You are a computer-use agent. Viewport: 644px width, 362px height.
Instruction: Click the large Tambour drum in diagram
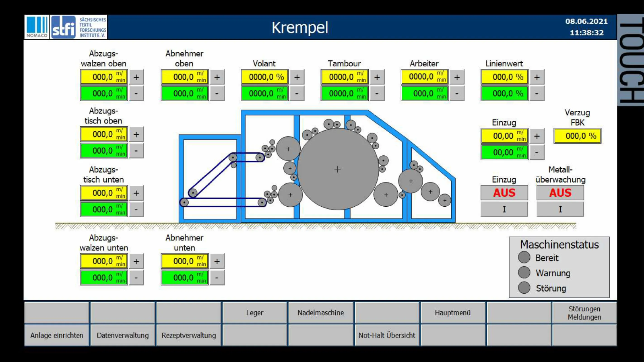[x=337, y=169]
